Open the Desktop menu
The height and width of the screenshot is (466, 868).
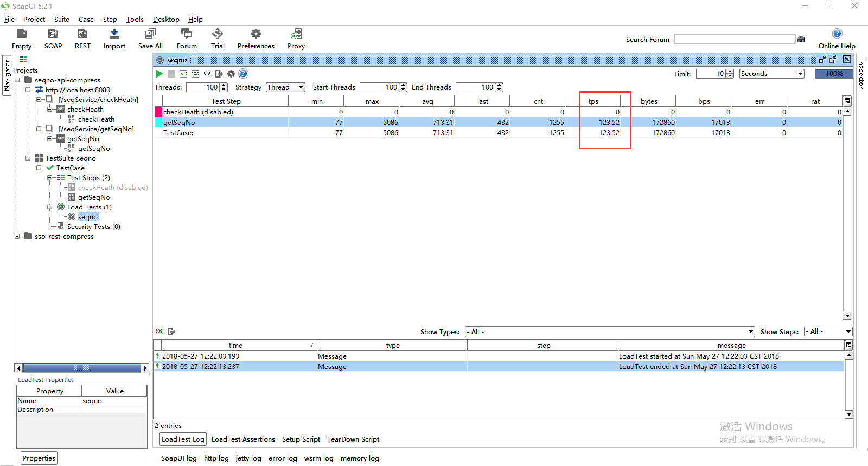pos(166,20)
